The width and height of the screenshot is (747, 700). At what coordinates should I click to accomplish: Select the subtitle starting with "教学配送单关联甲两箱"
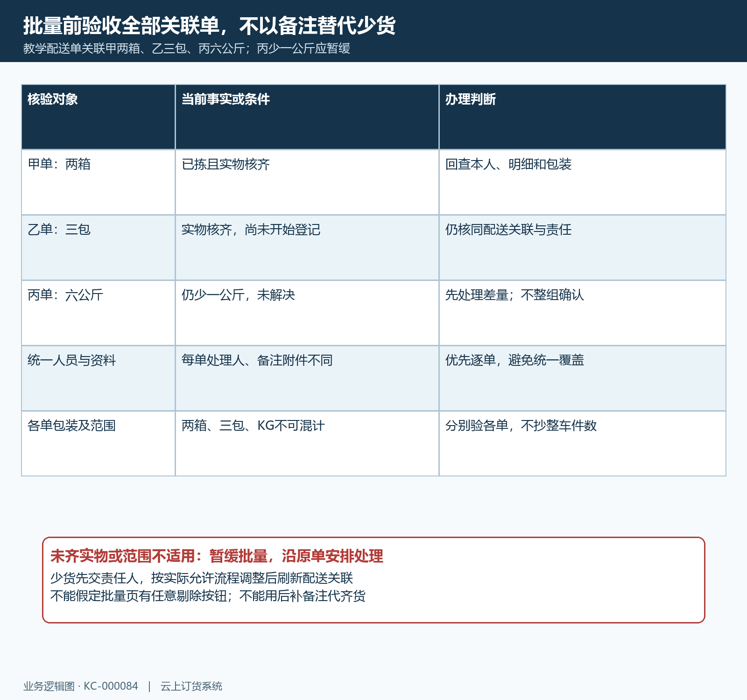pos(187,49)
